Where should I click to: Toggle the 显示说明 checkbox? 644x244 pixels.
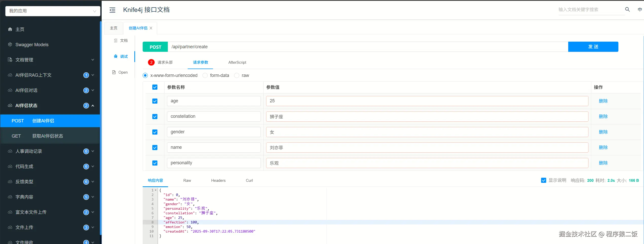[544, 180]
